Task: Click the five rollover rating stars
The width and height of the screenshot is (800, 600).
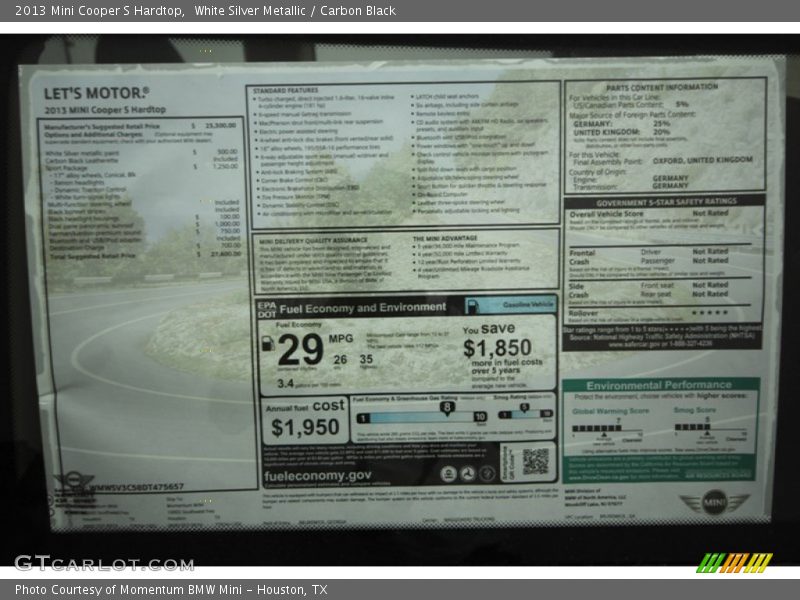Action: 710,312
